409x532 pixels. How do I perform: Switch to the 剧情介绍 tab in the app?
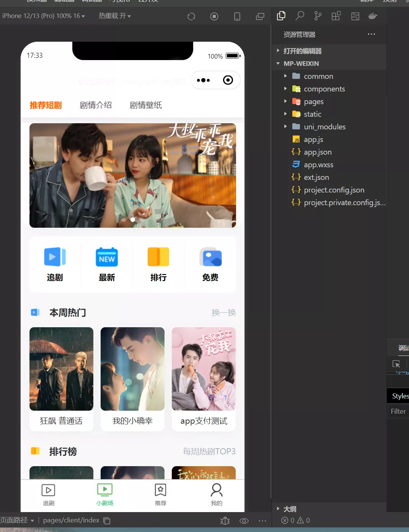[96, 105]
